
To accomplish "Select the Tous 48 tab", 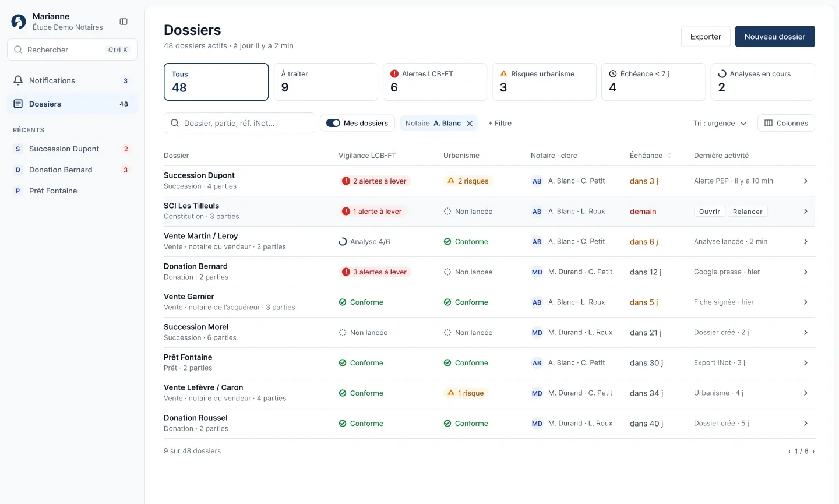I will [216, 82].
